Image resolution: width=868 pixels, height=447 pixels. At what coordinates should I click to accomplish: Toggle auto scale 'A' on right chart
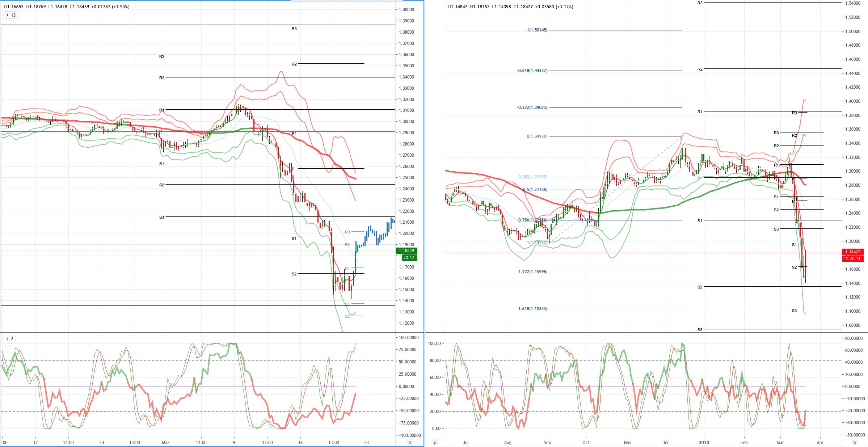coord(855,442)
